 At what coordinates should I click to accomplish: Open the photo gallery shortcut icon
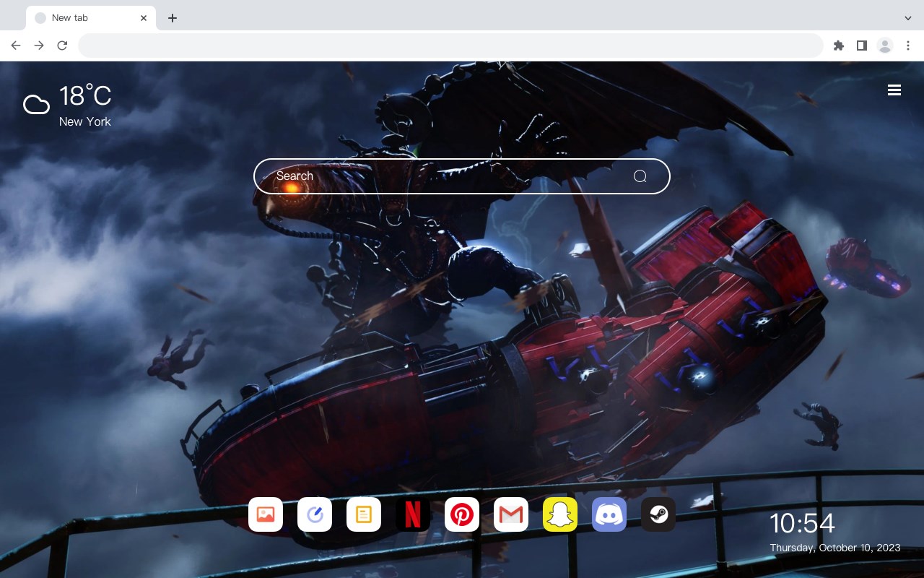[266, 514]
